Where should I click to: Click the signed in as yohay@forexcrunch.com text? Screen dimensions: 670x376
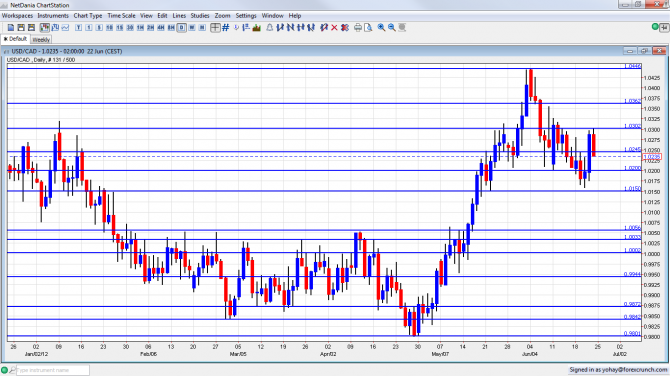618,370
